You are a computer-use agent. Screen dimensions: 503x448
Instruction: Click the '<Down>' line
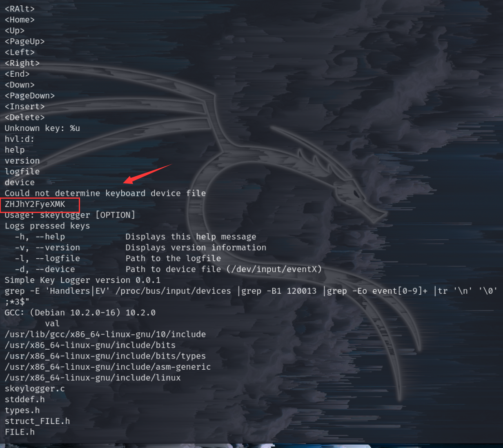tap(20, 85)
